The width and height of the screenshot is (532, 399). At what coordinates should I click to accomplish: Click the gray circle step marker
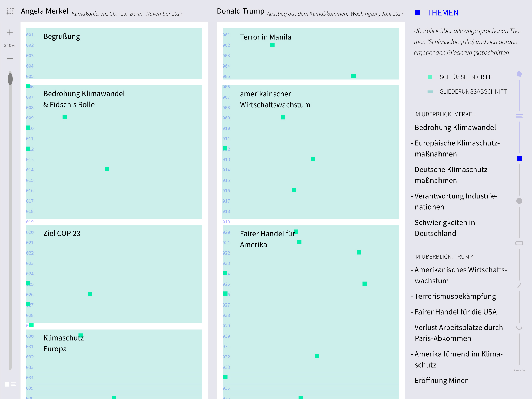tap(519, 201)
